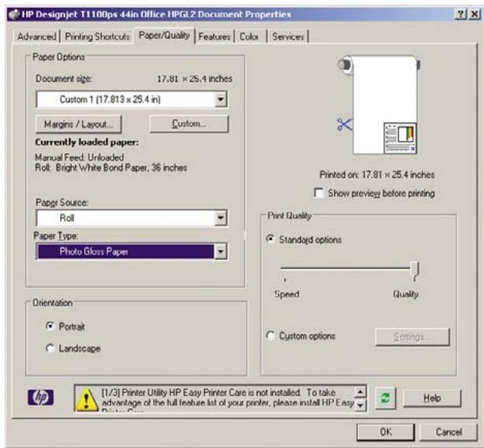Open the Paper Type dropdown arrow
The width and height of the screenshot is (484, 448).
(220, 251)
